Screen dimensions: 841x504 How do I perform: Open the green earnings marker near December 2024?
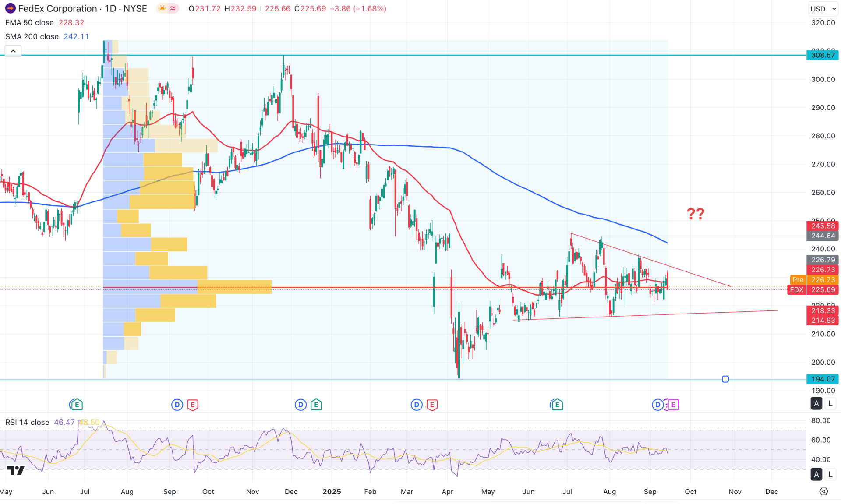(316, 405)
